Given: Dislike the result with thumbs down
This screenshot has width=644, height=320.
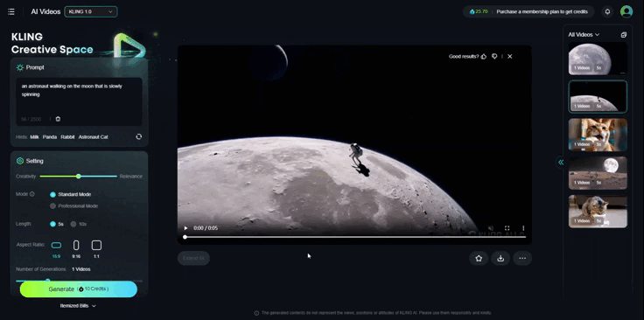Looking at the screenshot, I should click(x=494, y=57).
